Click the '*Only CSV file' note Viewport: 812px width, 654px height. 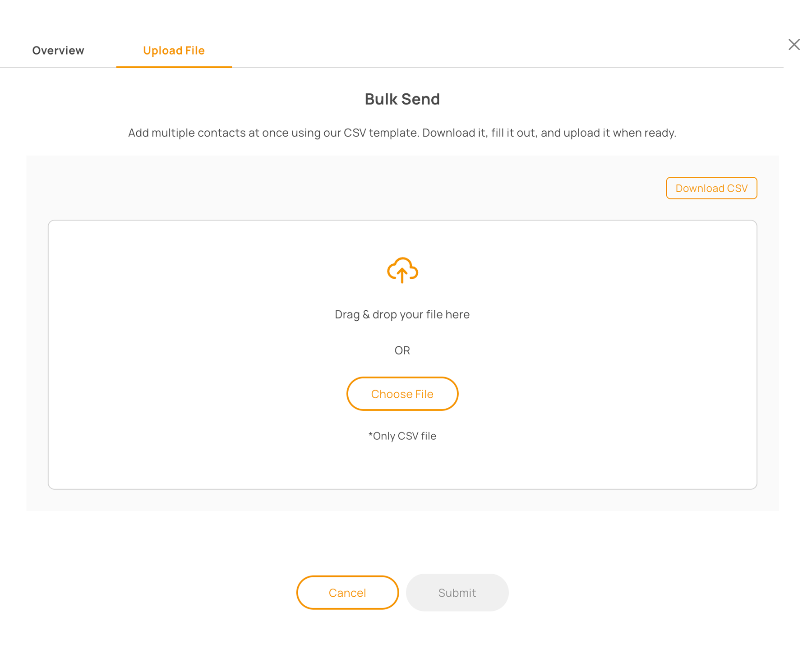tap(402, 436)
